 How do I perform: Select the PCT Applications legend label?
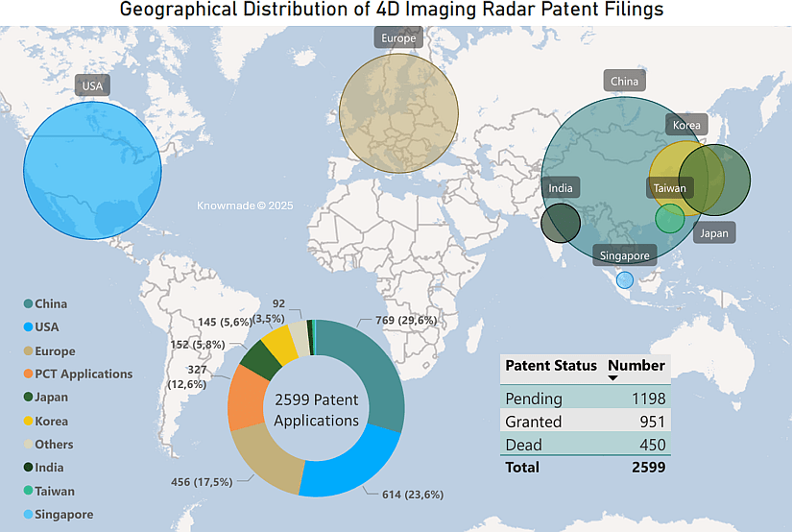pyautogui.click(x=84, y=374)
